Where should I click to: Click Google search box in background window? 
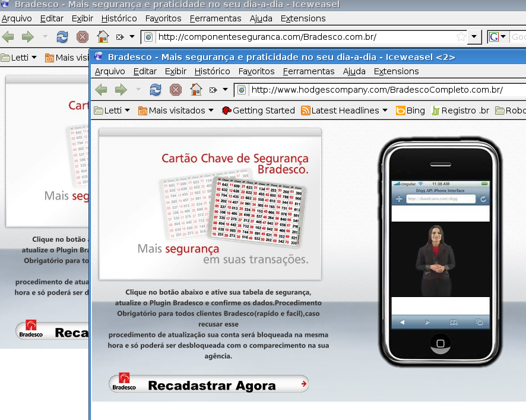tap(518, 37)
